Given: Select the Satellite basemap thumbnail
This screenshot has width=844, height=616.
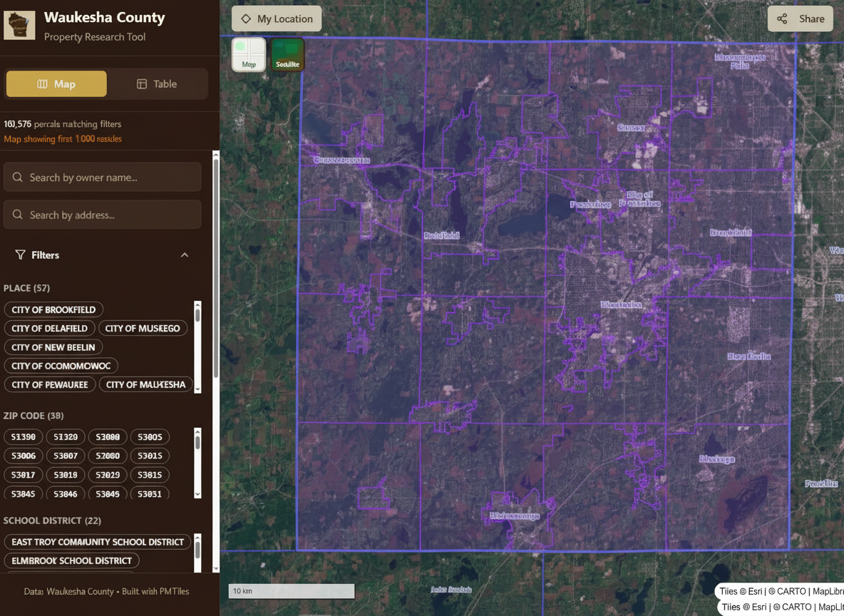Looking at the screenshot, I should (x=288, y=55).
